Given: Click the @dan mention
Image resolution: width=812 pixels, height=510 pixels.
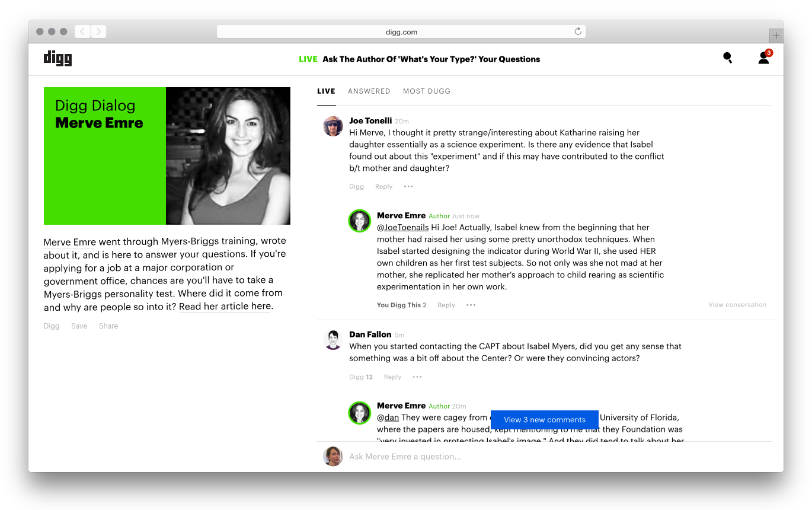Looking at the screenshot, I should pyautogui.click(x=388, y=417).
